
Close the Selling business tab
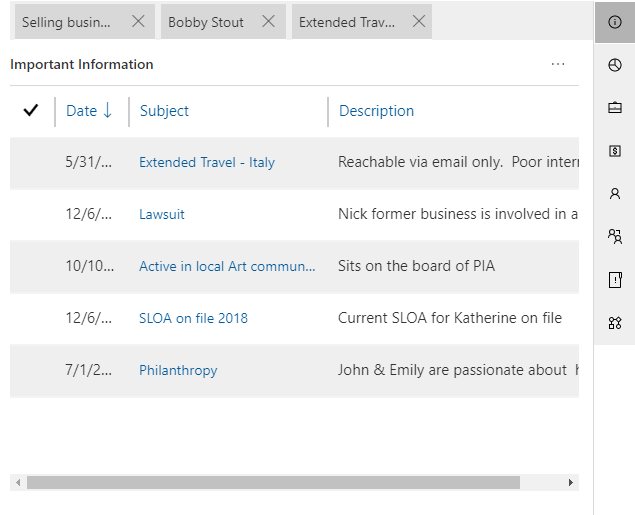click(x=138, y=22)
